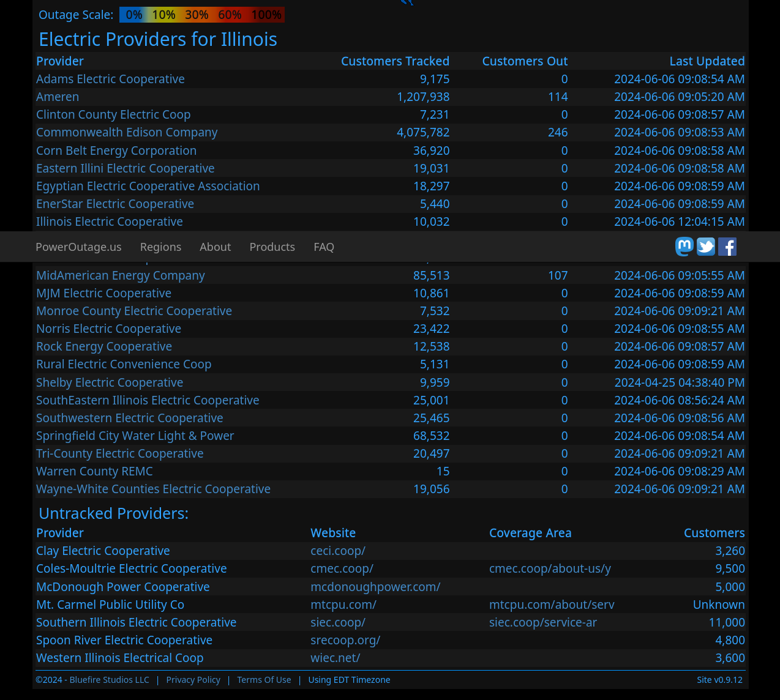Image resolution: width=780 pixels, height=700 pixels.
Task: Open Springfield City Water Light & Power
Action: pos(135,436)
